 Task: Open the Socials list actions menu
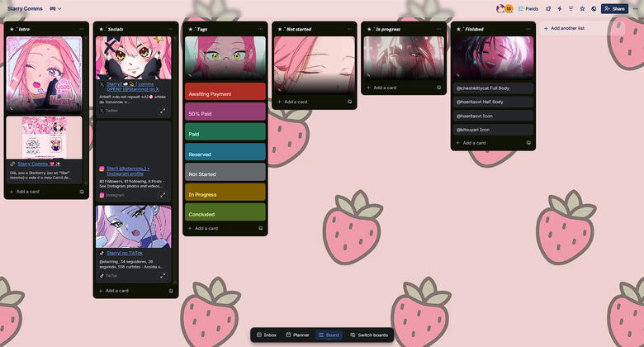(x=171, y=29)
